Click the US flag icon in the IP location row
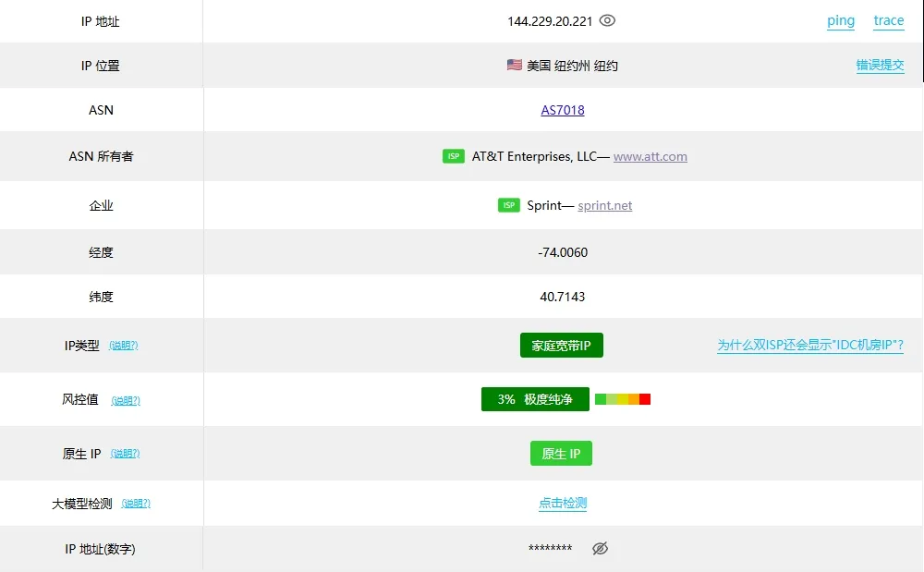This screenshot has width=924, height=572. [515, 65]
